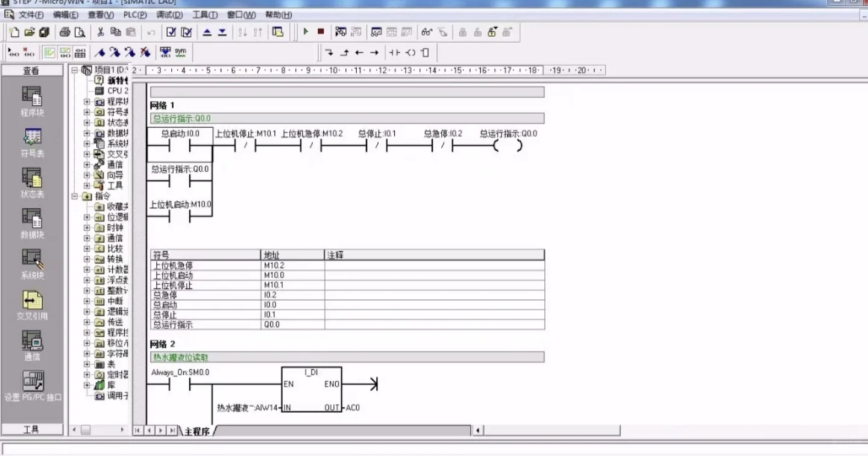Click the Copy icon in the toolbar
The width and height of the screenshot is (868, 456).
click(116, 33)
